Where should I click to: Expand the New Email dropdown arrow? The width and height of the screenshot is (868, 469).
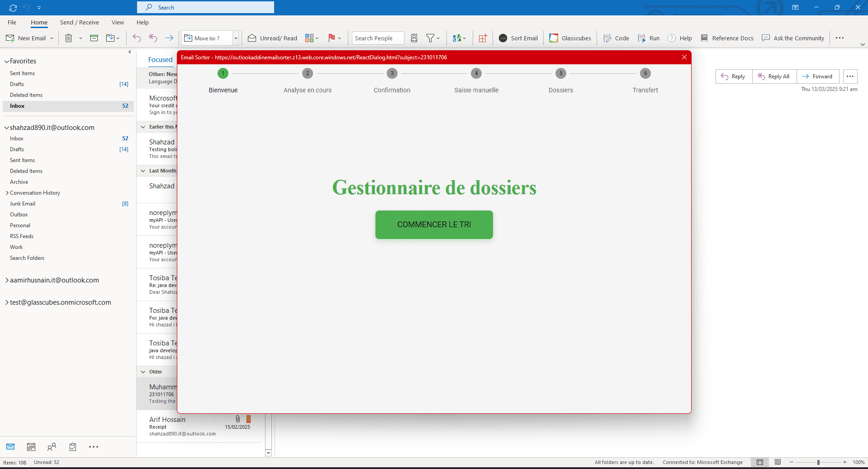coord(52,38)
